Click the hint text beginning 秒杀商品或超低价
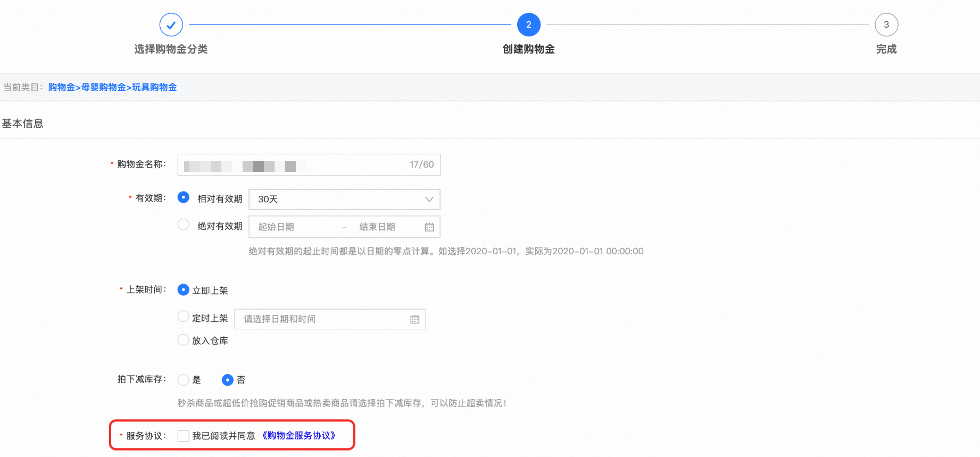Image resolution: width=980 pixels, height=457 pixels. [x=342, y=403]
